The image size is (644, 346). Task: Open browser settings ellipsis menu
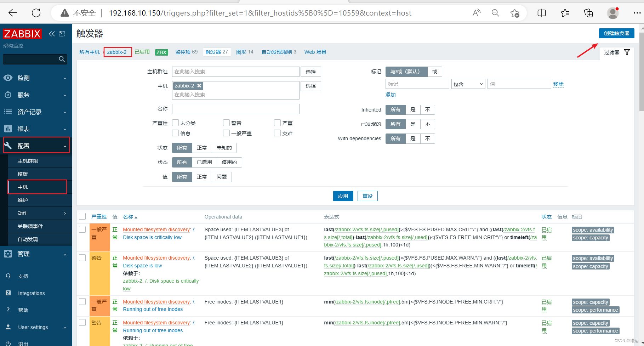[x=637, y=13]
